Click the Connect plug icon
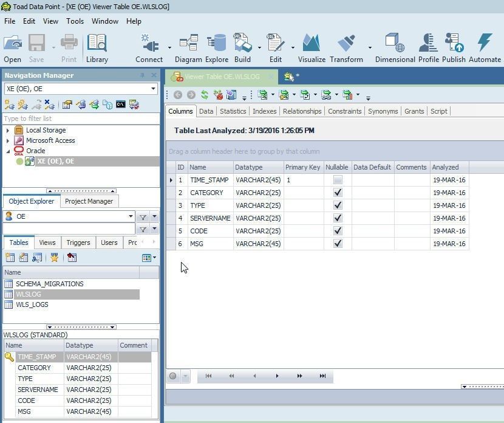 [x=149, y=43]
